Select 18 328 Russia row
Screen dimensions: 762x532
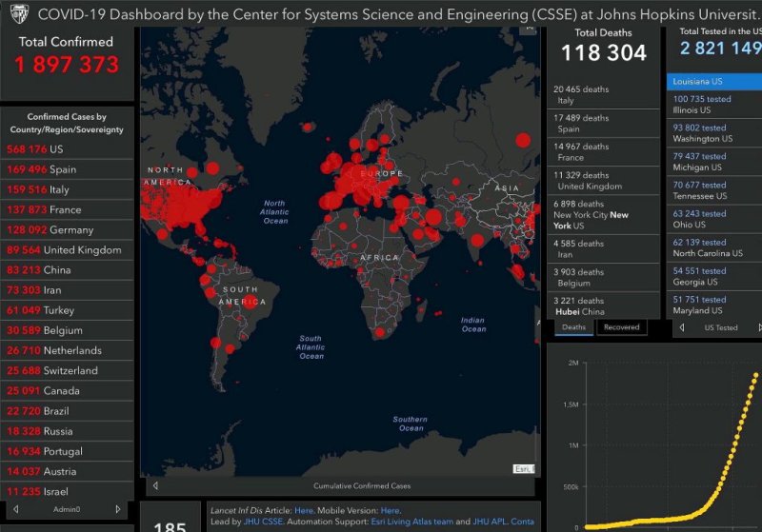[67, 431]
